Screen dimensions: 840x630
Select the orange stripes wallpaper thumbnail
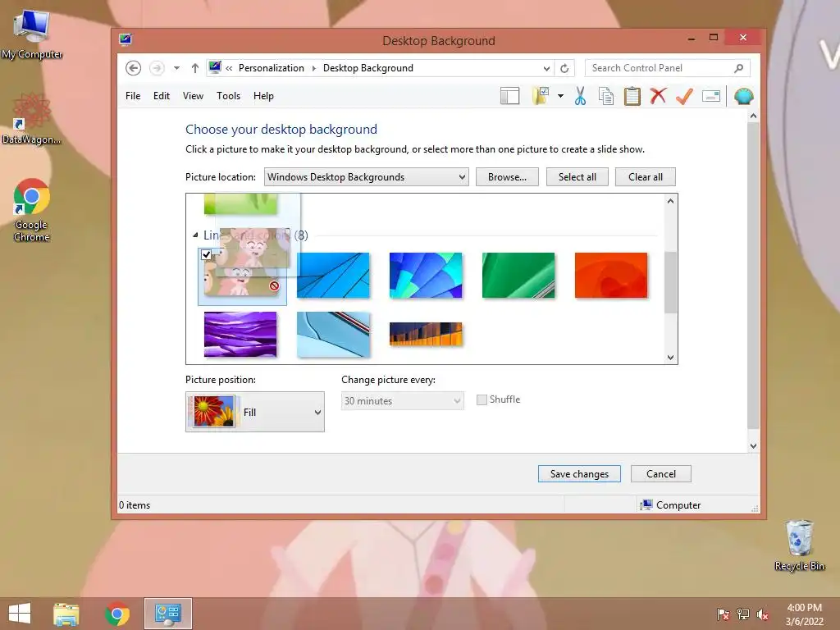[x=426, y=335]
